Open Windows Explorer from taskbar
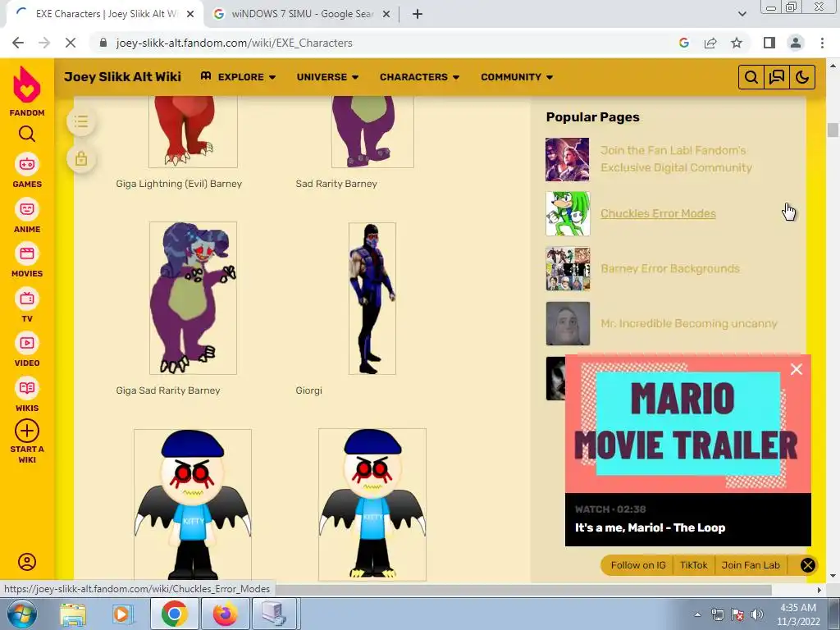 (73, 614)
